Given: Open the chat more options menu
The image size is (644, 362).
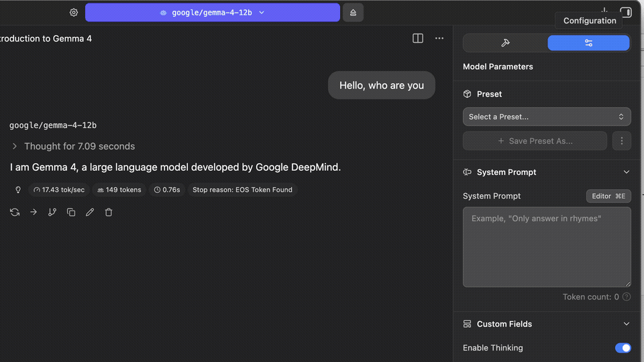Looking at the screenshot, I should [439, 38].
